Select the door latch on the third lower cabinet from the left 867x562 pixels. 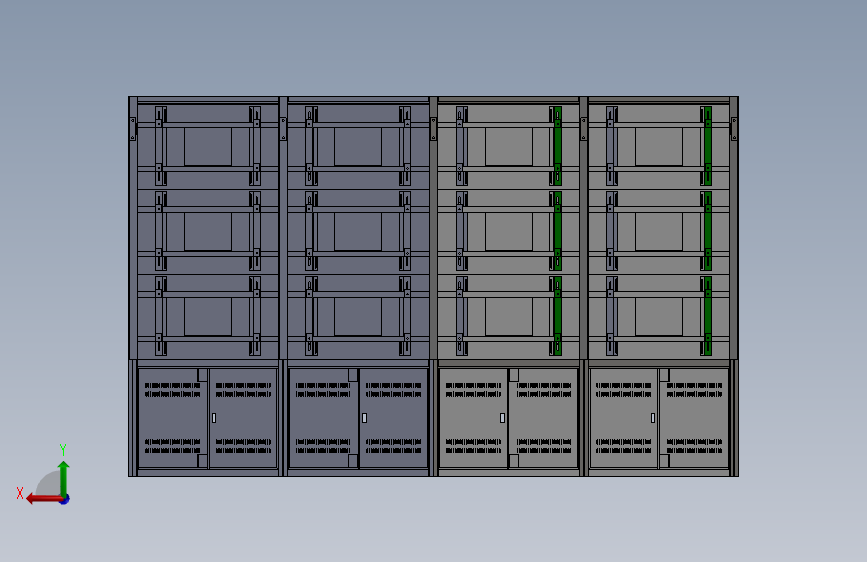[x=502, y=418]
